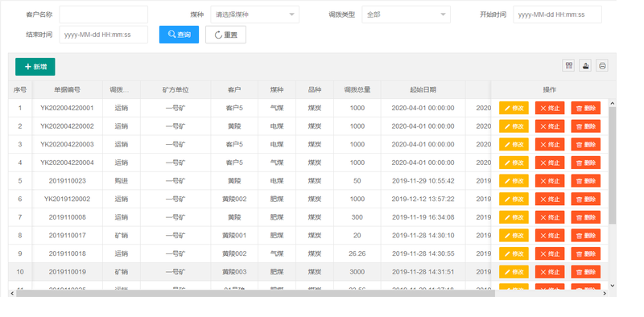Click the table's vertical scrollbar thumb
644x317 pixels.
coord(613,165)
